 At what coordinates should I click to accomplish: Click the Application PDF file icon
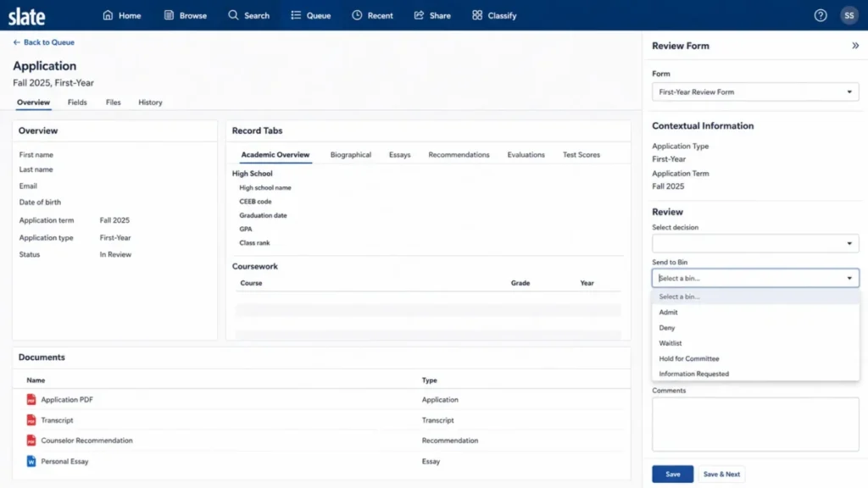(x=31, y=400)
